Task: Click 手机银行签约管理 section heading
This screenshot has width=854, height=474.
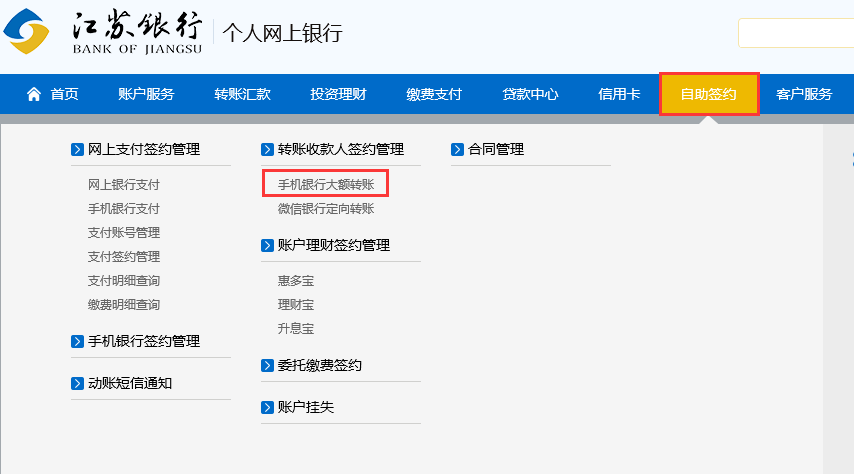Action: 144,342
